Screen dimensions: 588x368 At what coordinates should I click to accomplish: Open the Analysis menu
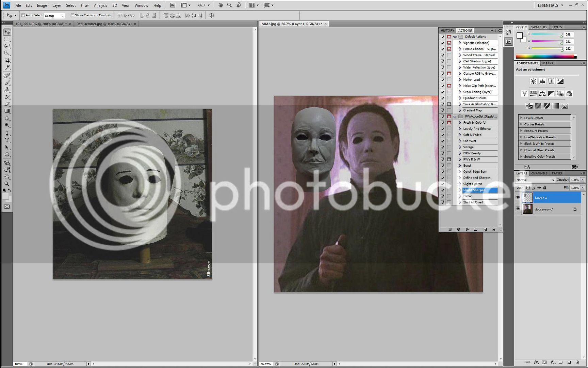click(x=100, y=5)
